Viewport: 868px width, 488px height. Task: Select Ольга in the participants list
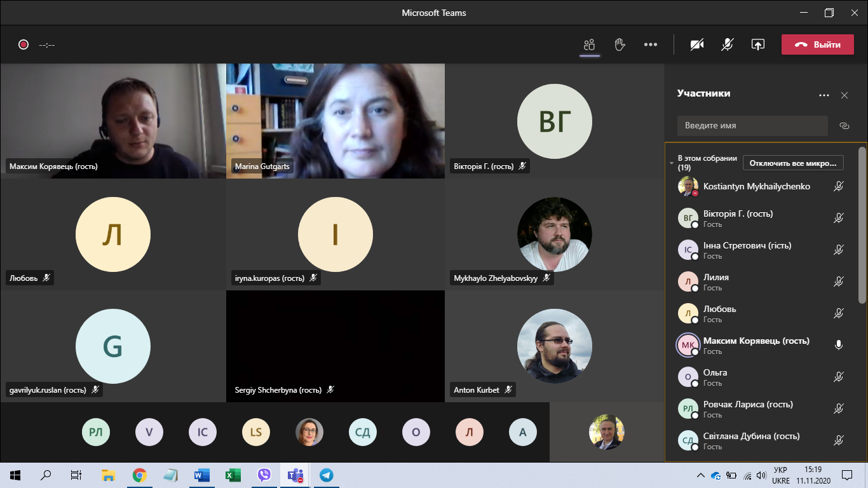[761, 377]
